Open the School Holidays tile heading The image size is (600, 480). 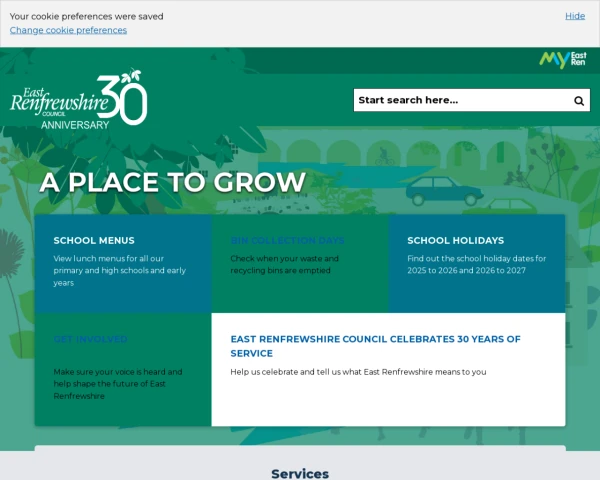click(455, 240)
